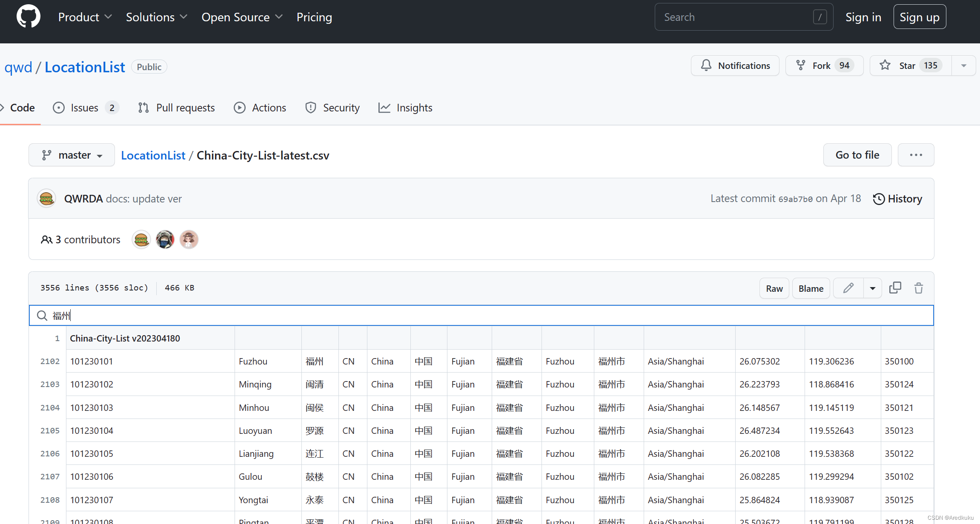The image size is (980, 524).
Task: Click inside the file search field containing 福州
Action: tap(481, 316)
